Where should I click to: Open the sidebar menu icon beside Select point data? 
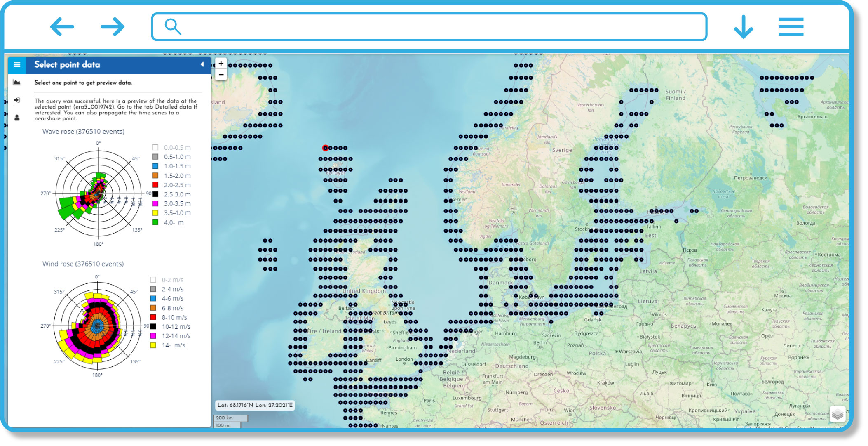pos(17,65)
